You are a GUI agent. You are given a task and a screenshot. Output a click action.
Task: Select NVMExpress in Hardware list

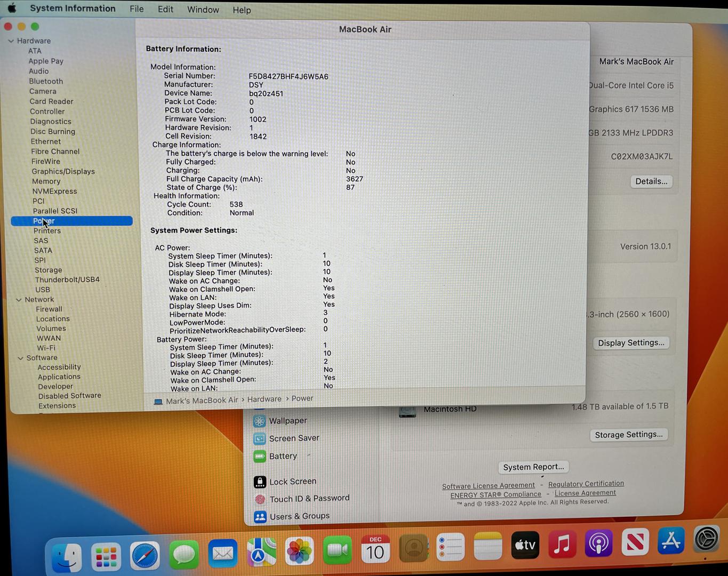pos(54,191)
